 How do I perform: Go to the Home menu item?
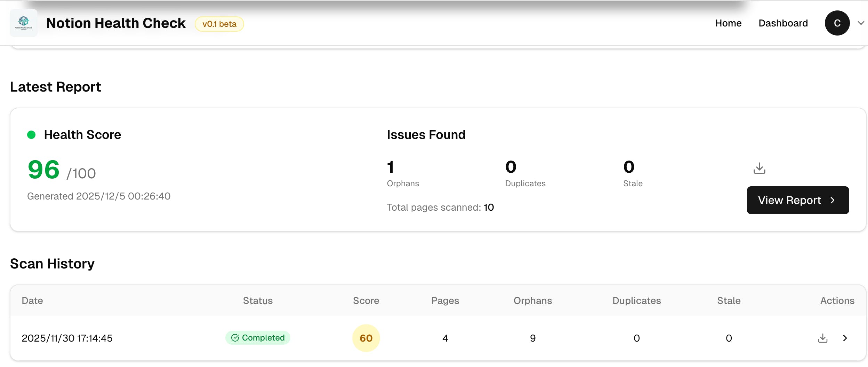pos(728,23)
